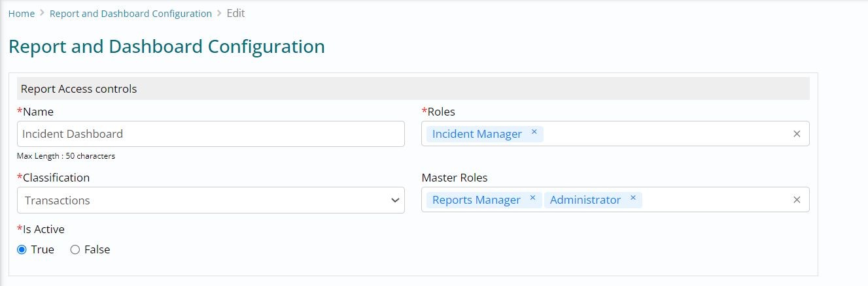Click the breadcrumb chevron after Home
Viewport: 868px width, 286px height.
(x=42, y=13)
